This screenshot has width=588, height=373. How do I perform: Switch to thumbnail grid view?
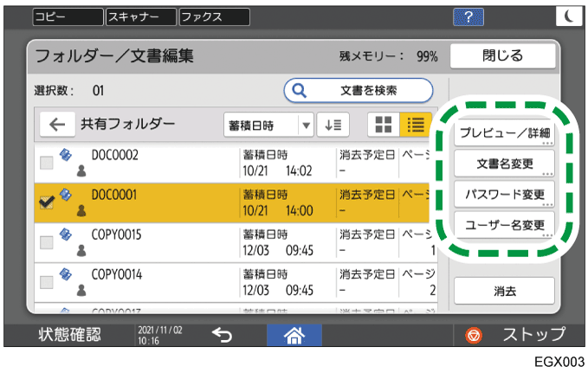coord(384,125)
